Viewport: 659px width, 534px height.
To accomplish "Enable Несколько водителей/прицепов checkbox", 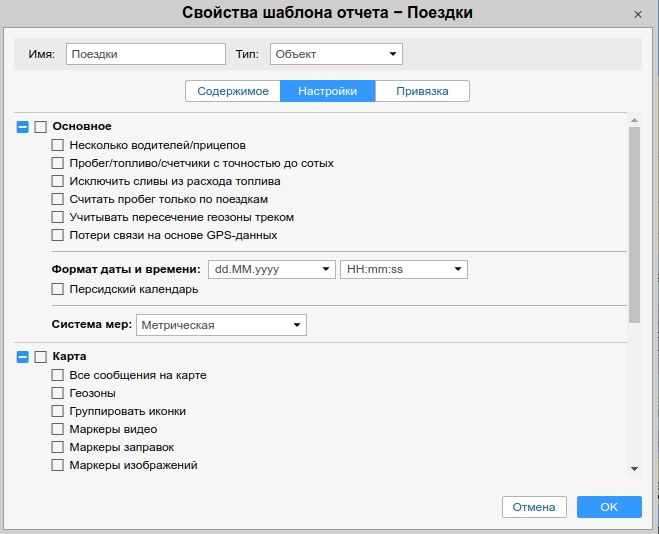I will click(x=58, y=145).
